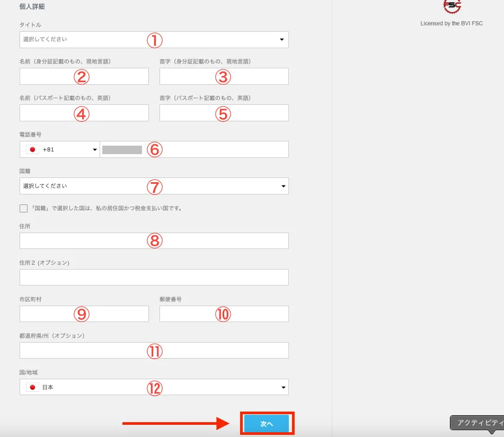Open the アクティビティ chat widget
This screenshot has height=437, width=504.
click(x=477, y=423)
